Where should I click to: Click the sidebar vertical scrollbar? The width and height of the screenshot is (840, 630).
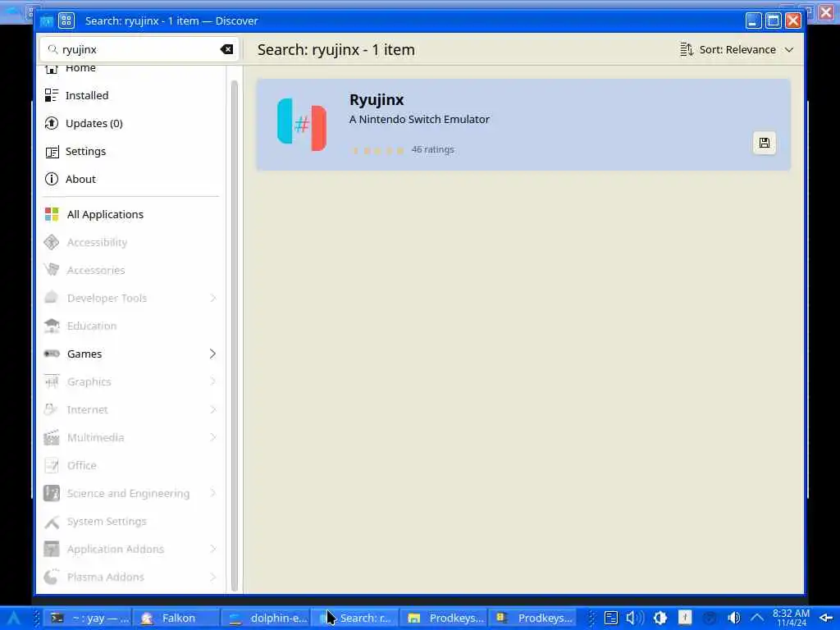pos(234,336)
